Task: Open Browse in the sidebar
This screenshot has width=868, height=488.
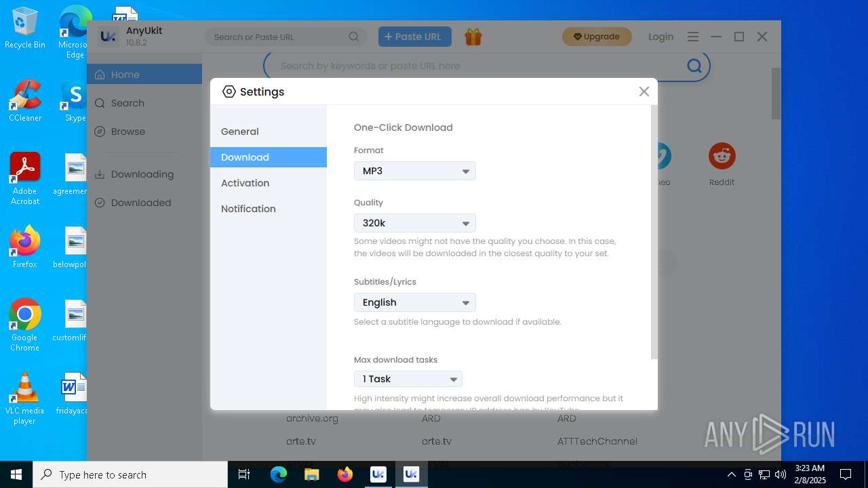Action: point(144,131)
